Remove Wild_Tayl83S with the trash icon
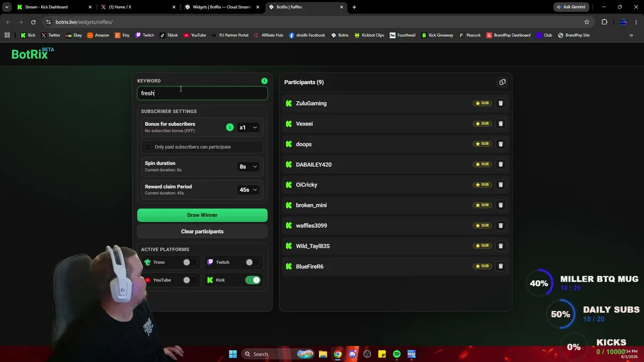The height and width of the screenshot is (362, 644). click(x=501, y=246)
